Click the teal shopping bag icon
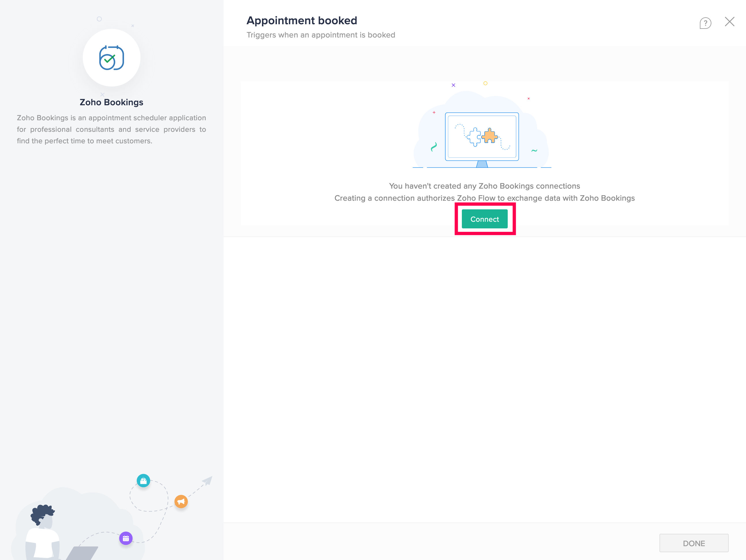 pos(143,480)
